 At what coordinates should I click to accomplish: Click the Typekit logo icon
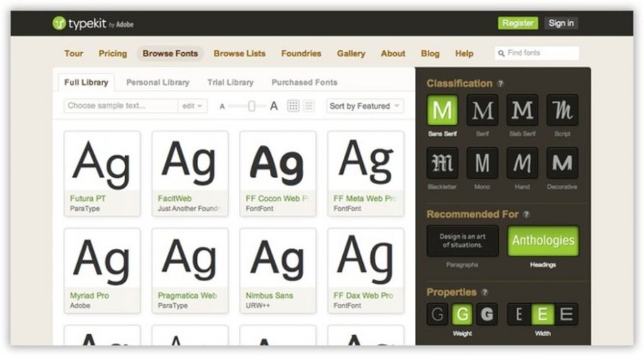pyautogui.click(x=59, y=23)
